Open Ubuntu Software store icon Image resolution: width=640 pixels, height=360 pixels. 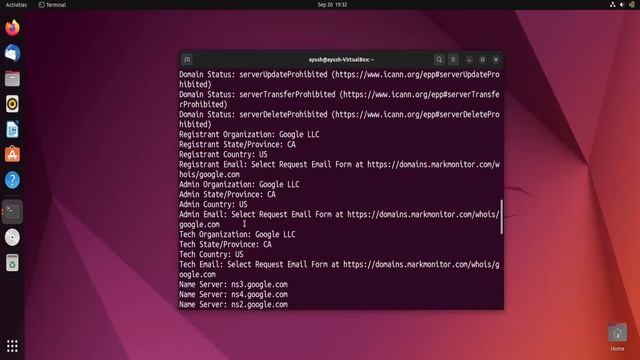coord(12,155)
